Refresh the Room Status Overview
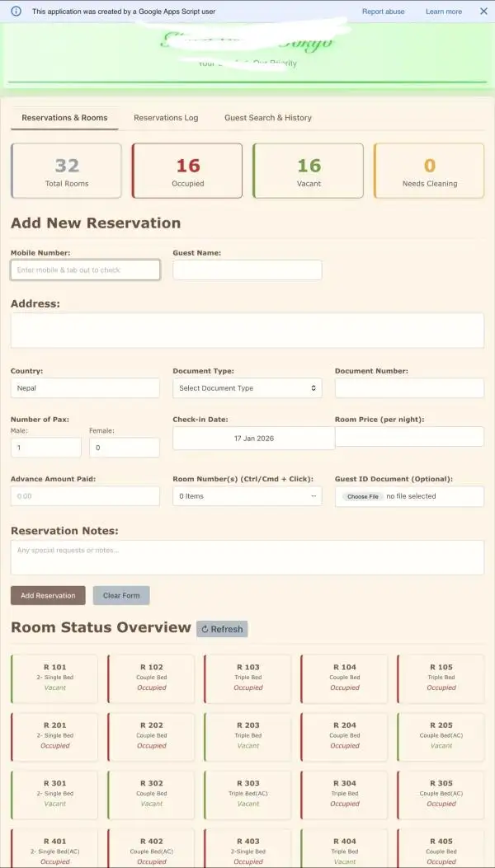The width and height of the screenshot is (495, 868). click(x=222, y=629)
